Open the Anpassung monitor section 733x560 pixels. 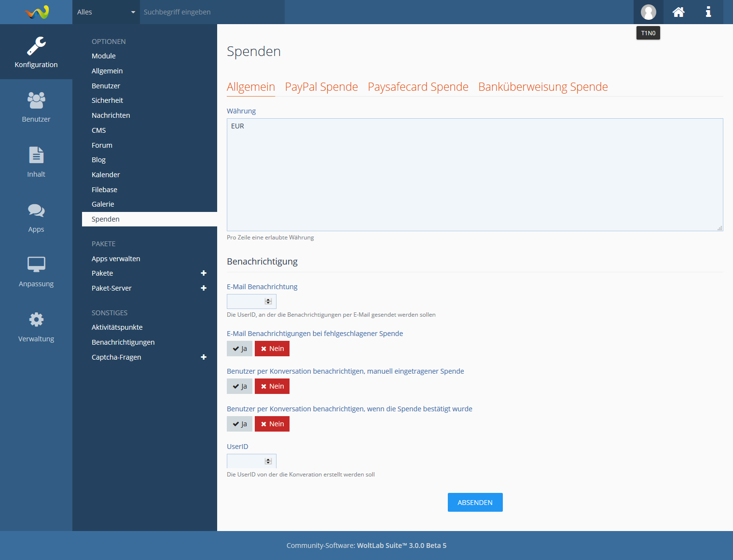coord(36,271)
